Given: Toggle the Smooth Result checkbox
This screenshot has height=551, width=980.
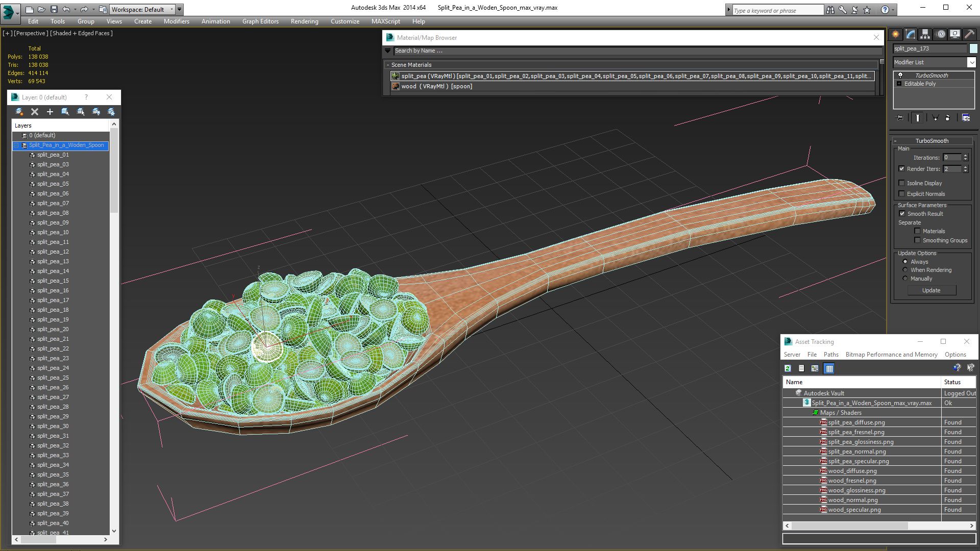Looking at the screenshot, I should (x=902, y=213).
